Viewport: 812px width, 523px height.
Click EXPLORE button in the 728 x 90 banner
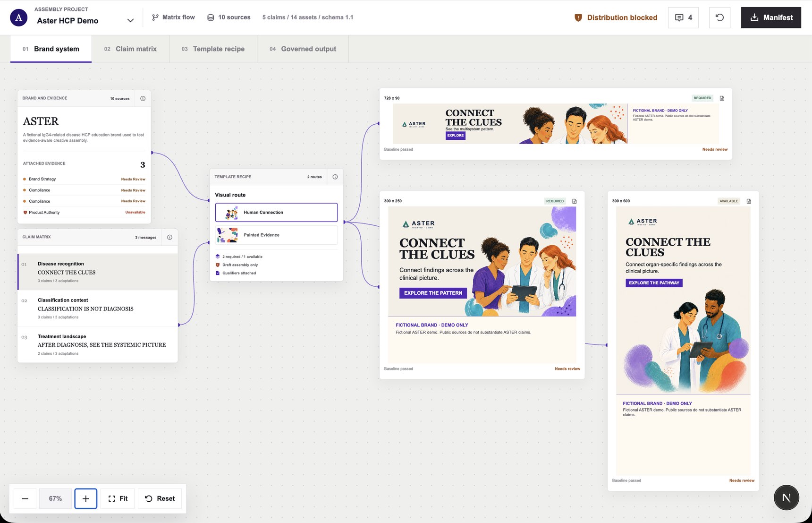[x=456, y=136]
